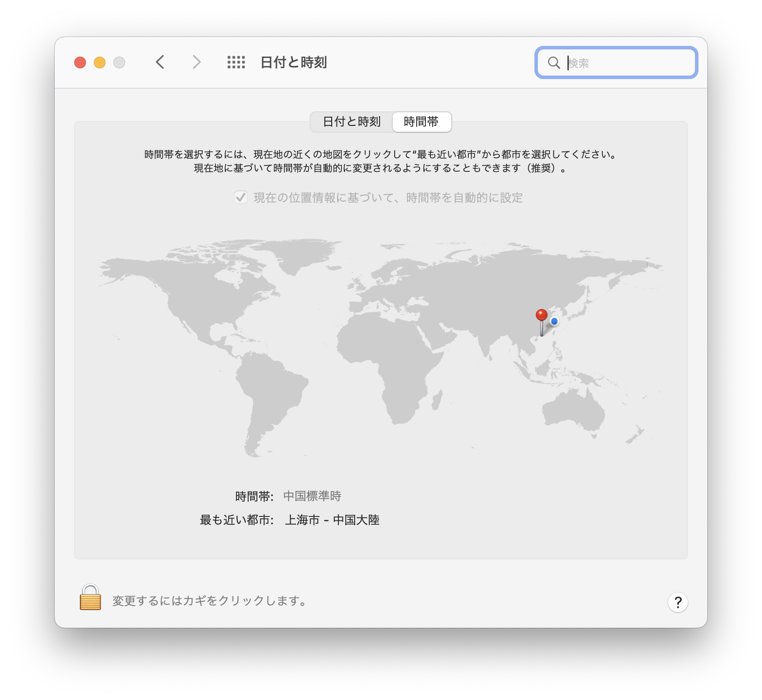Image resolution: width=762 pixels, height=700 pixels.
Task: Pick South America on the world map
Action: point(269,391)
